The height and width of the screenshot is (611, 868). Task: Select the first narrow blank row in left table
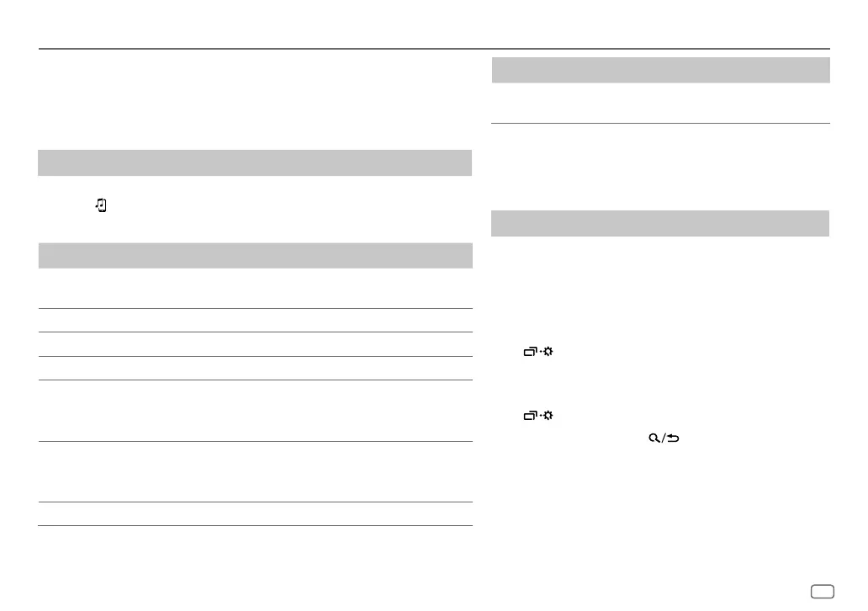255,320
